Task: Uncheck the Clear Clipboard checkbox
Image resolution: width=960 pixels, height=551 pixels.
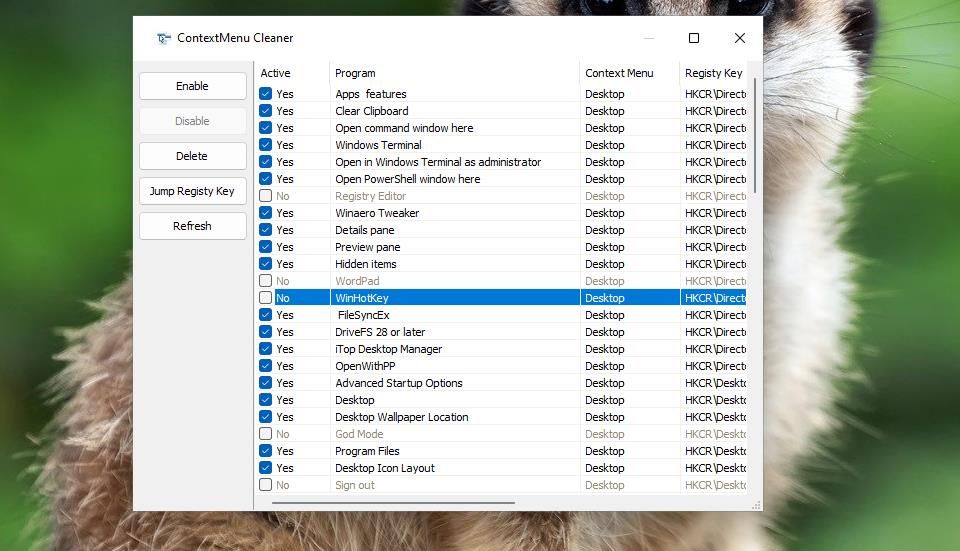Action: pos(266,111)
